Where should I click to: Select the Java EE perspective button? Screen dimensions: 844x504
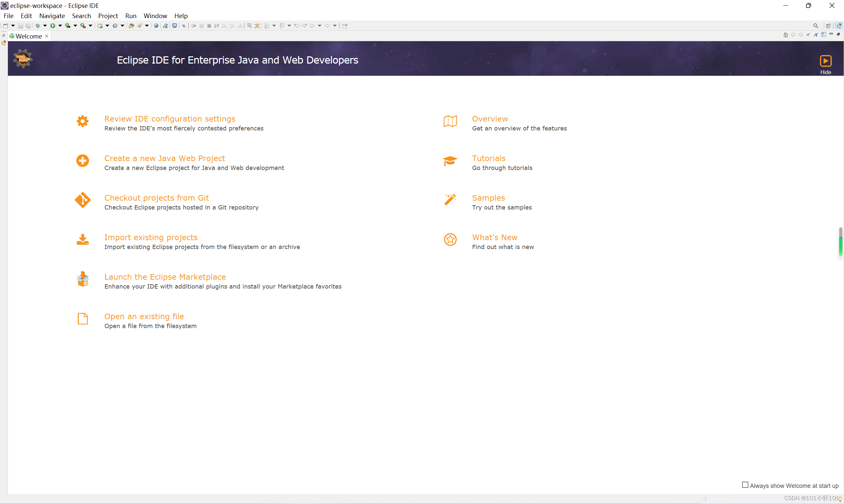pos(839,26)
